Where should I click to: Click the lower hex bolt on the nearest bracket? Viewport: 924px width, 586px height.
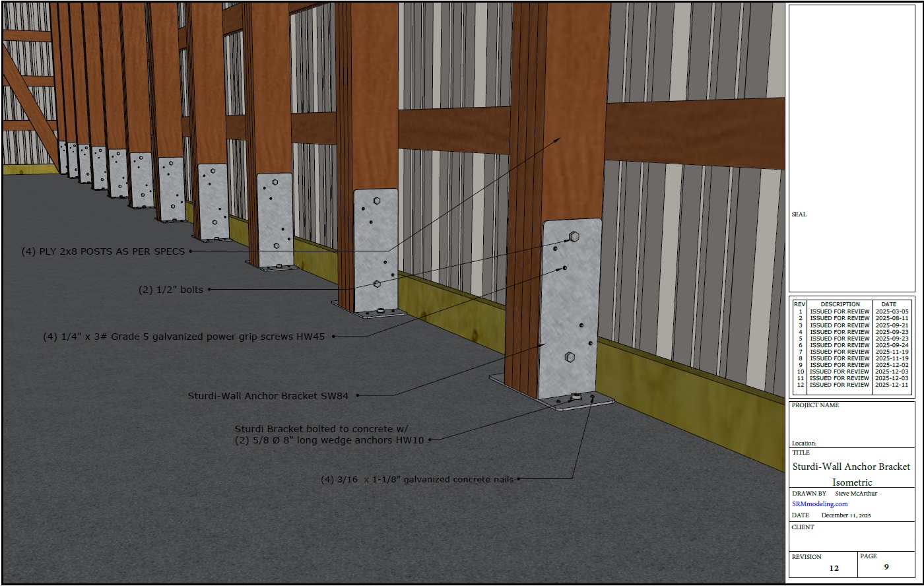tap(570, 357)
